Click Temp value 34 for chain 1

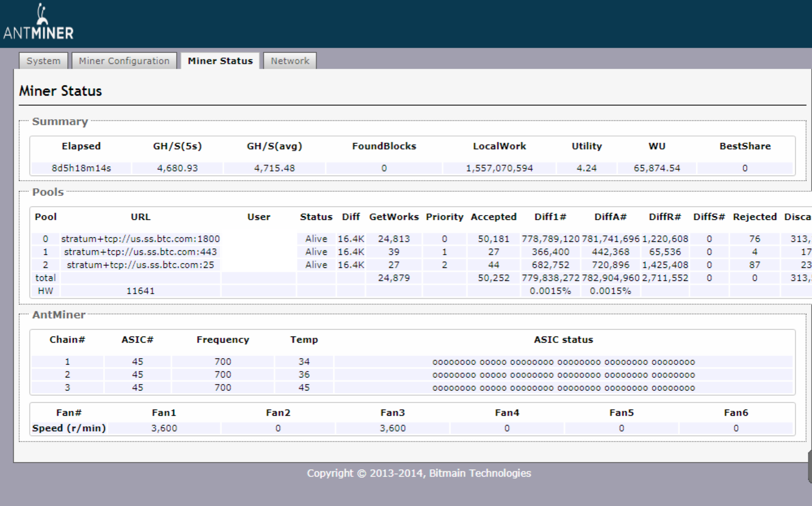(304, 362)
